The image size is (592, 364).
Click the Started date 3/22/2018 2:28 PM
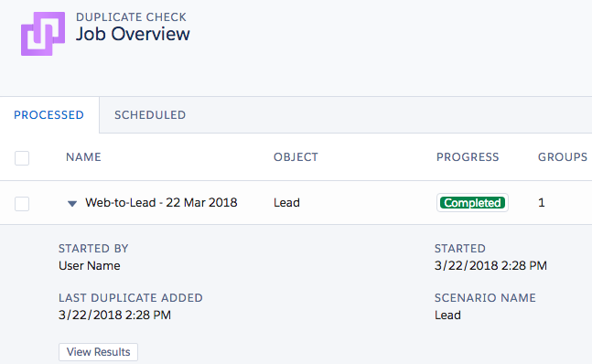point(490,265)
